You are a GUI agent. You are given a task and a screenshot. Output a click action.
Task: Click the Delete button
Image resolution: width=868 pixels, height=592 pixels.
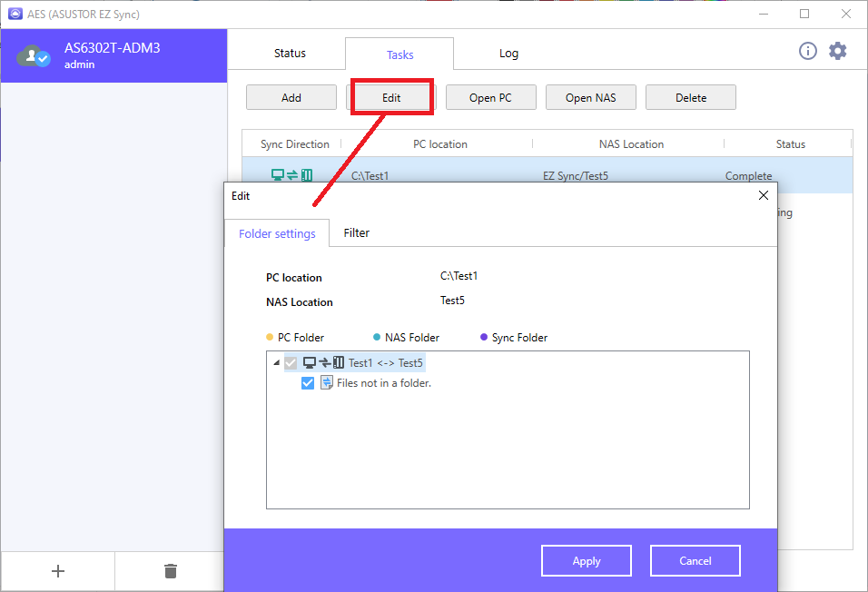(x=691, y=97)
